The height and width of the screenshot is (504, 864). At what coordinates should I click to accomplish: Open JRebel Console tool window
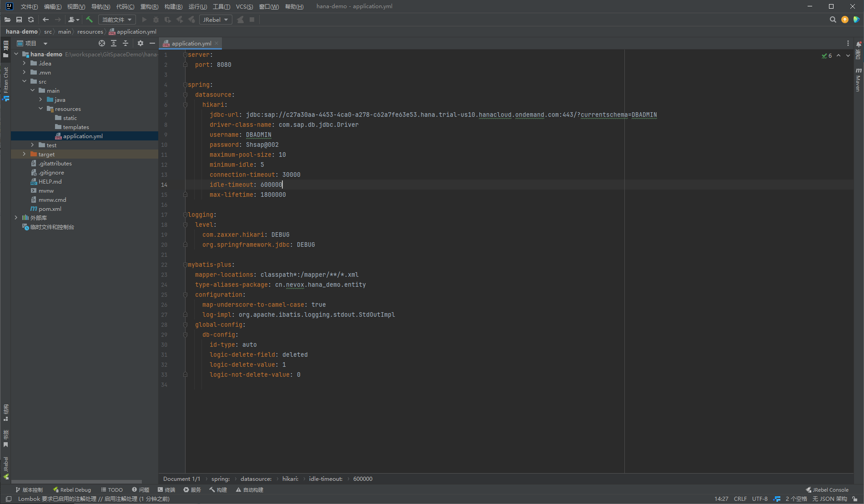[827, 489]
